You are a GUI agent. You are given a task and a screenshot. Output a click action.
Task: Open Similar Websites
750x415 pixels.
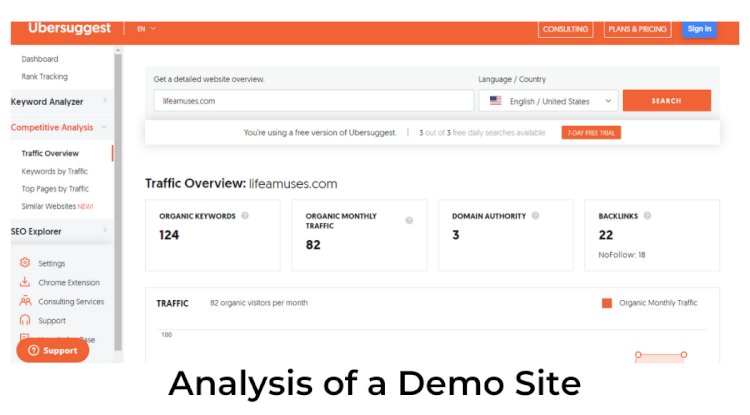[x=57, y=207]
